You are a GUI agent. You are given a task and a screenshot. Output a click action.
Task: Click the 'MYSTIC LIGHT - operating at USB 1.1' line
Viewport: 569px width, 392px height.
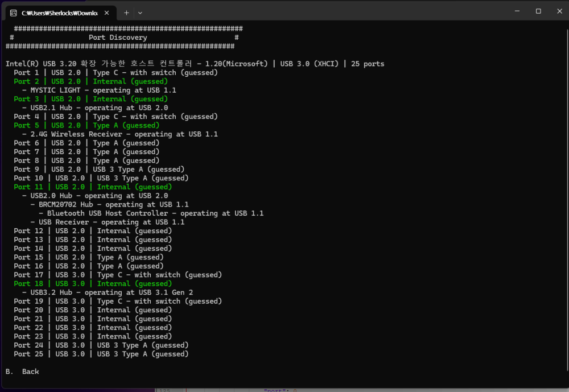pyautogui.click(x=99, y=90)
